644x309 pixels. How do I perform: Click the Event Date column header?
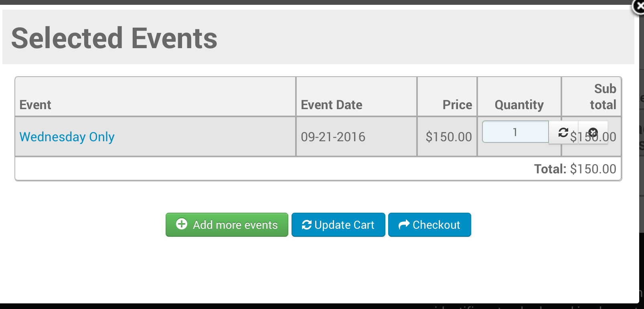pos(332,105)
